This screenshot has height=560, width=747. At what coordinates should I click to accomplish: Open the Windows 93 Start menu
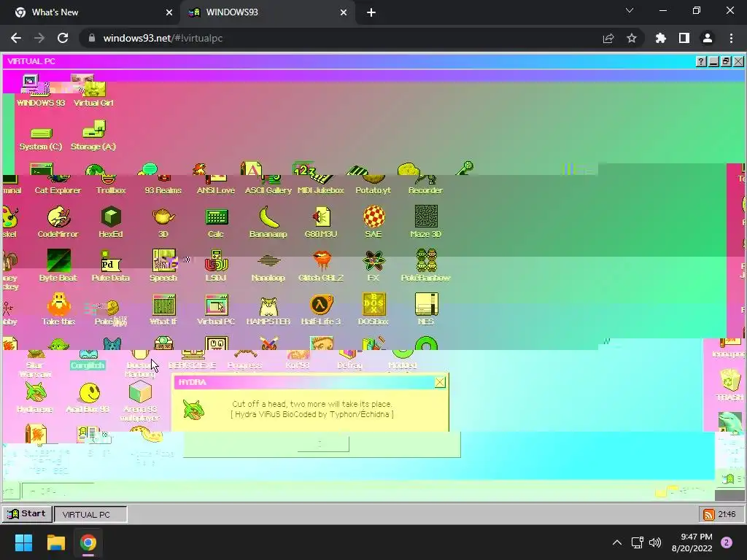tap(27, 514)
